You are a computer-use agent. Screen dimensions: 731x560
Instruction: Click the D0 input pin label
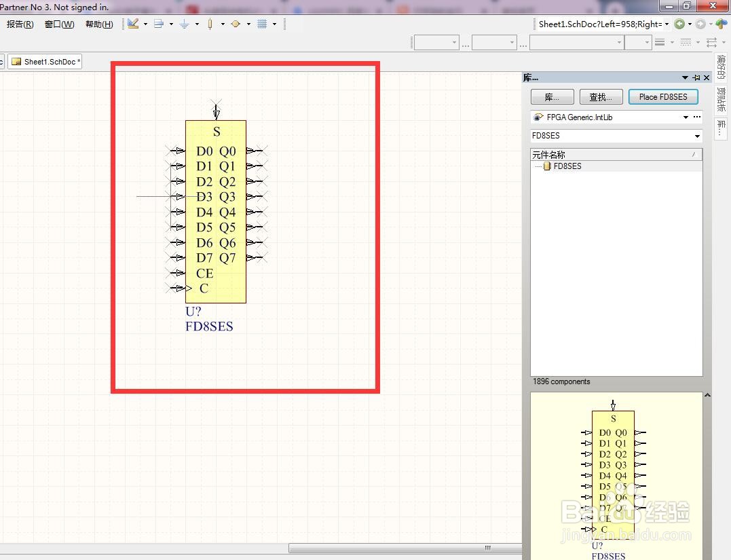click(x=204, y=151)
